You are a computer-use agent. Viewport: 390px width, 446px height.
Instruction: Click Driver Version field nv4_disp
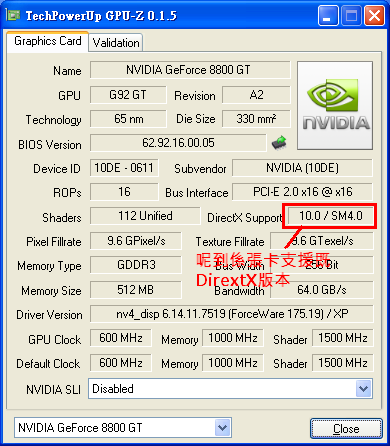tap(232, 314)
